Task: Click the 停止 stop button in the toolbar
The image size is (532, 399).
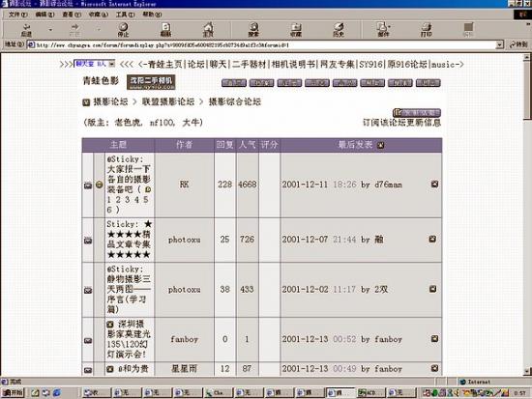Action: [123, 30]
